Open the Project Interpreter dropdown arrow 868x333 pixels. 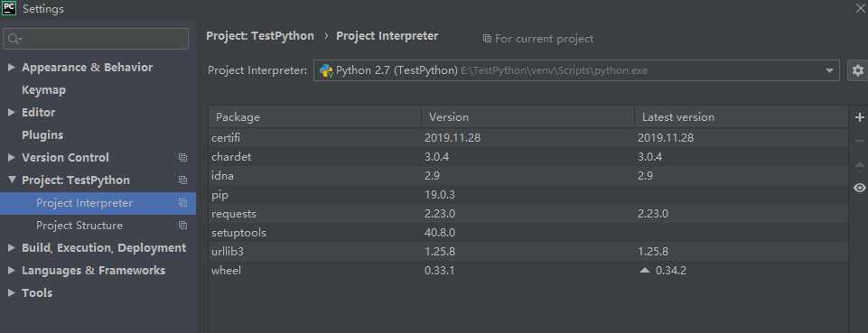tap(829, 70)
